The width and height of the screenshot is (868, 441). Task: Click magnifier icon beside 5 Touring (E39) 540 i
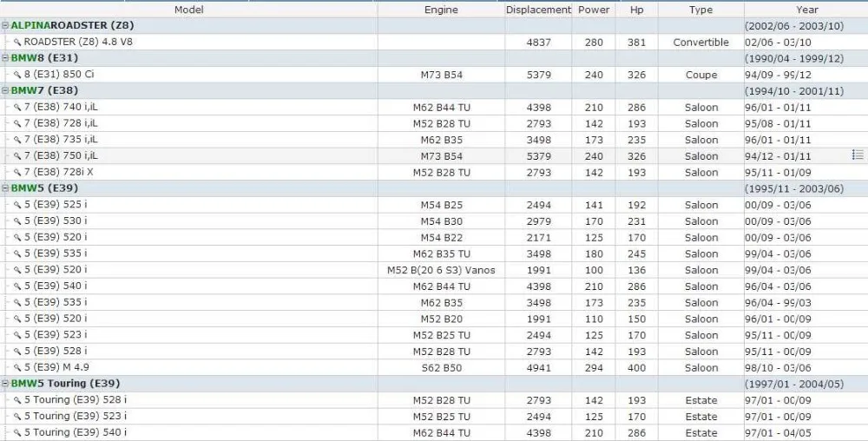click(x=17, y=432)
